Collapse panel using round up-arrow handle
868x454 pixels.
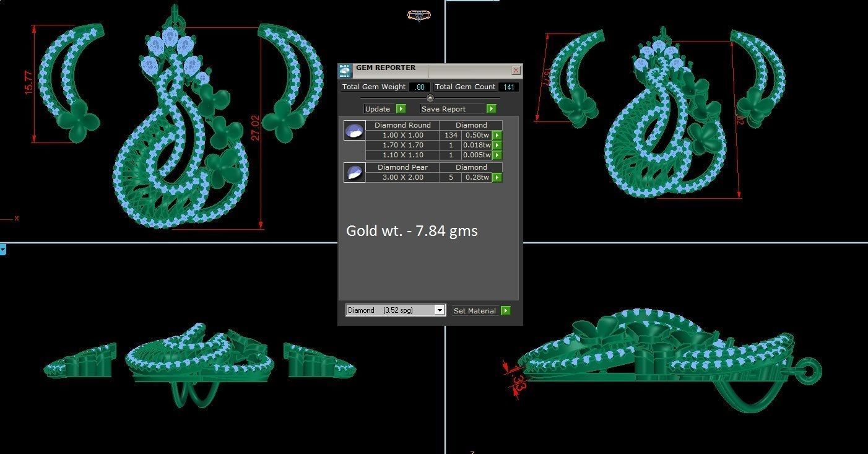click(x=430, y=98)
